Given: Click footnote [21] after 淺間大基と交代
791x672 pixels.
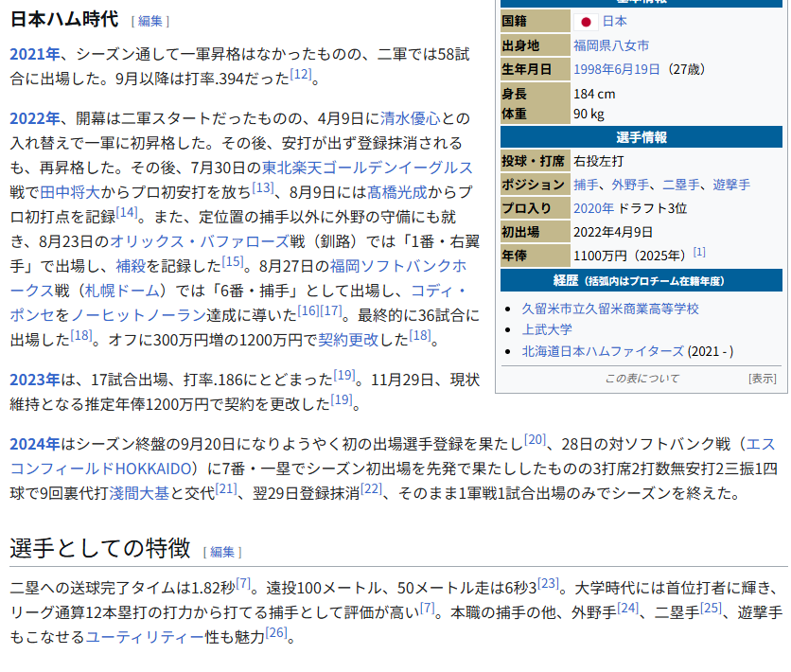Looking at the screenshot, I should click(x=226, y=489).
